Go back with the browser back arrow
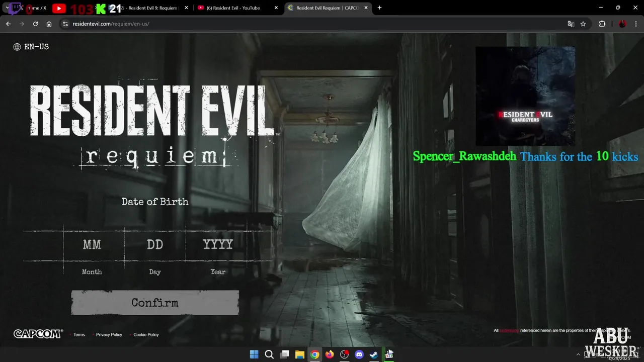 (x=8, y=24)
